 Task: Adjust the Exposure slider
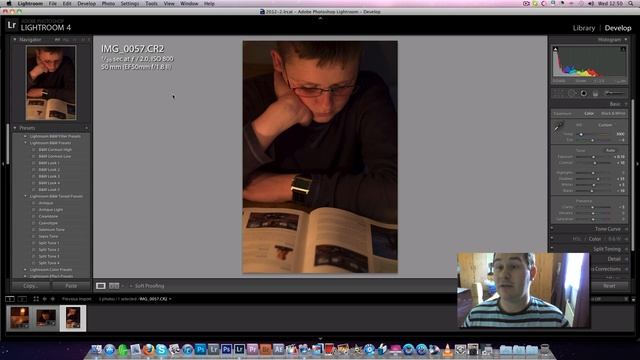593,157
